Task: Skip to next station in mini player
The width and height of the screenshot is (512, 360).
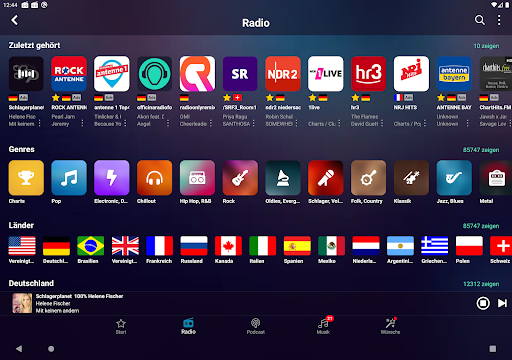Action: tap(502, 303)
